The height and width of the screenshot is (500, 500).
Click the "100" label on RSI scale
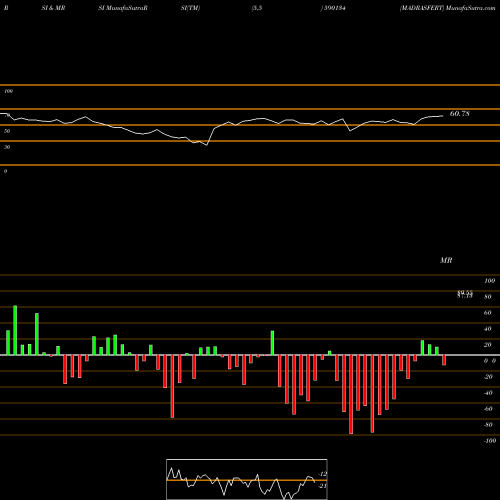pyautogui.click(x=8, y=91)
